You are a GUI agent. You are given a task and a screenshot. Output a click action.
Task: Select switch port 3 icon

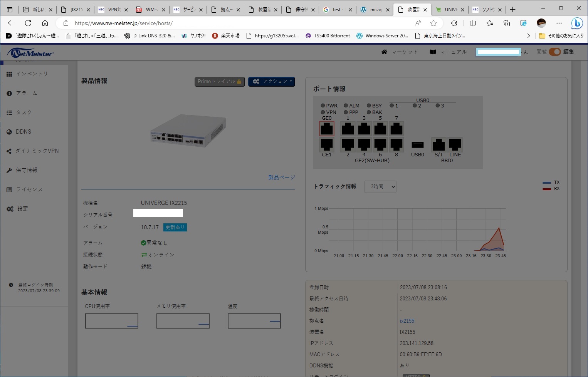click(x=364, y=129)
